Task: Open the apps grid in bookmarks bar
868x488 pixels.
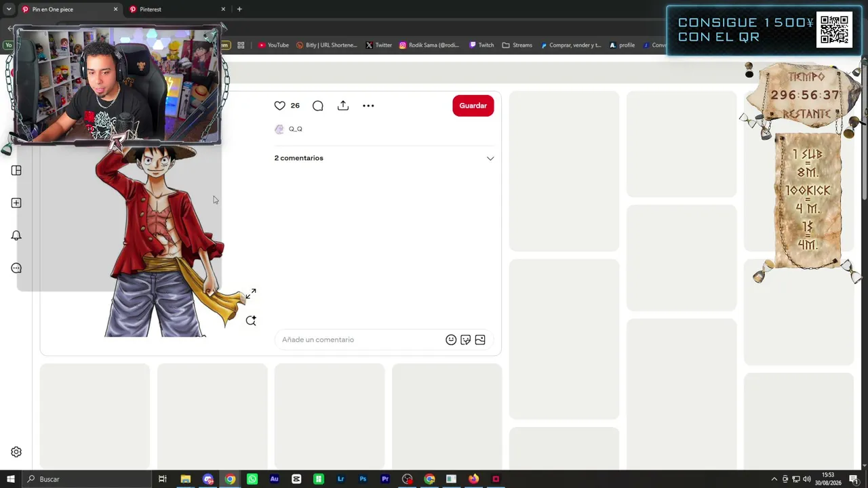Action: (241, 45)
